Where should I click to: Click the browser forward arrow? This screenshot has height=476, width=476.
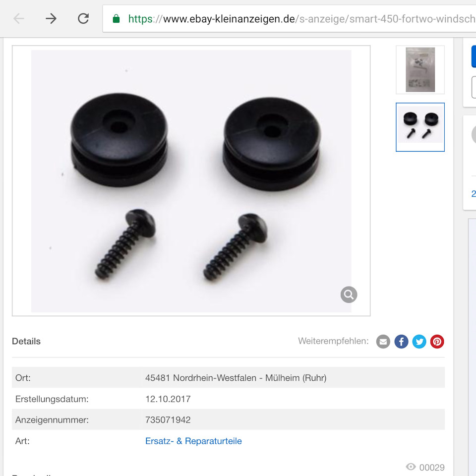51,19
